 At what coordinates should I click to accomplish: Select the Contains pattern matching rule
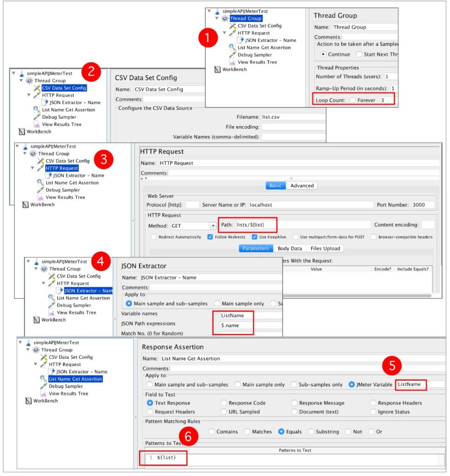click(211, 431)
